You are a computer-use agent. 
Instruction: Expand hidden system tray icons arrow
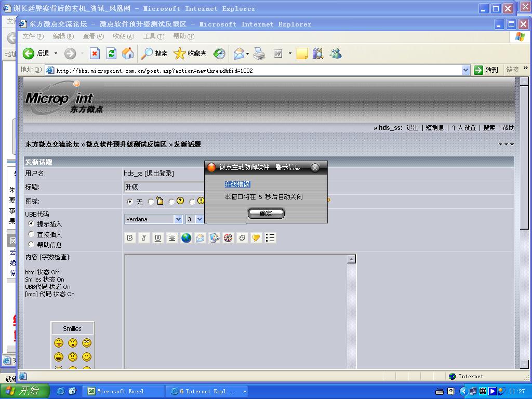[463, 391]
